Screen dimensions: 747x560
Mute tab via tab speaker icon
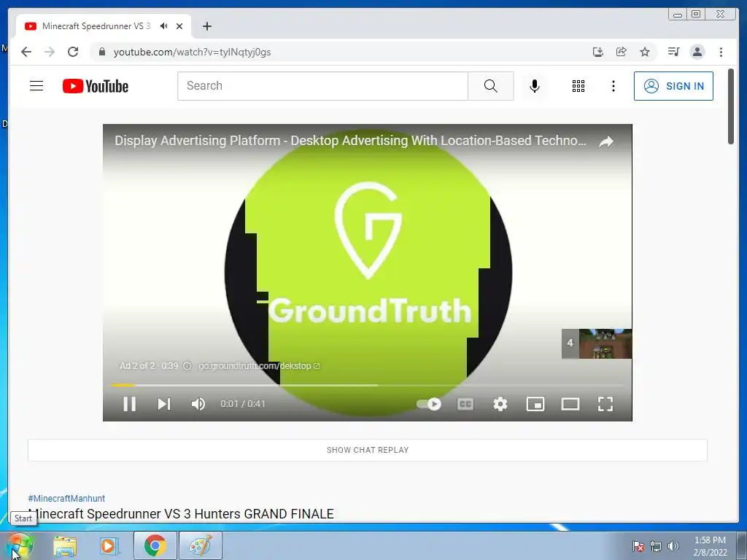pos(164,26)
